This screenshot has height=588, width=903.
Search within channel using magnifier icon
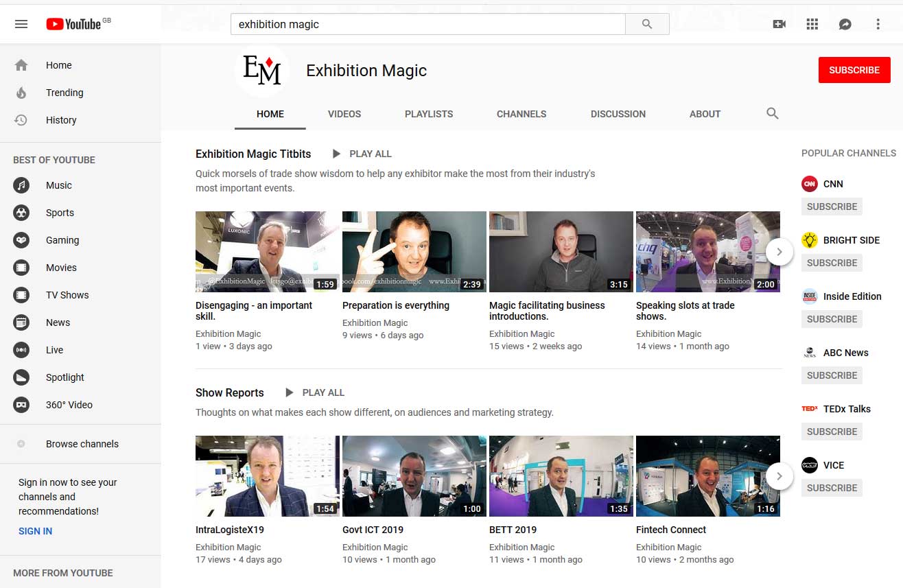[773, 114]
